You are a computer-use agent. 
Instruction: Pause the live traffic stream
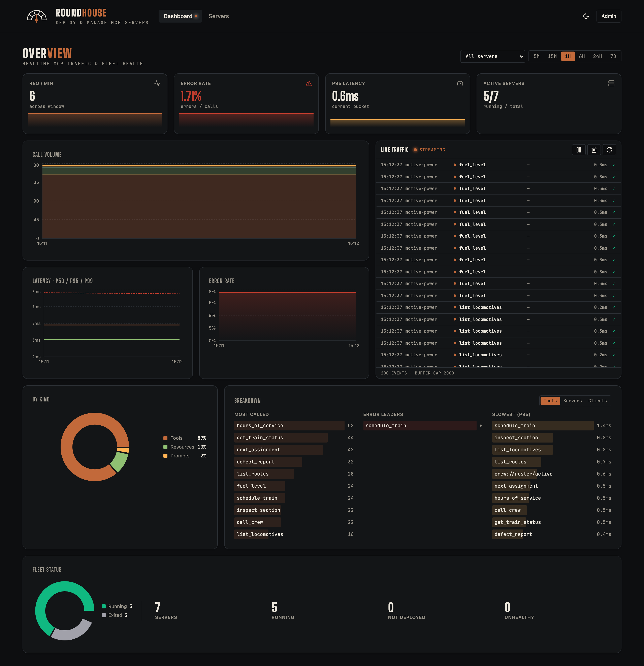tap(579, 150)
